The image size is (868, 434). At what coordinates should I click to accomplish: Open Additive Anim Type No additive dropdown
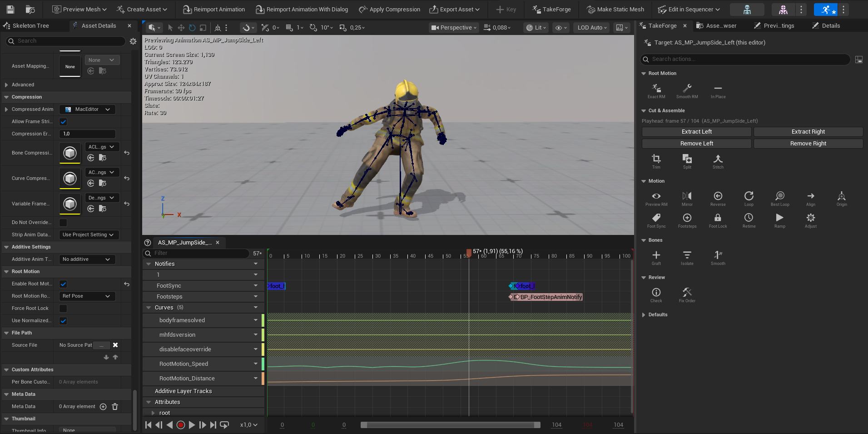click(x=87, y=259)
